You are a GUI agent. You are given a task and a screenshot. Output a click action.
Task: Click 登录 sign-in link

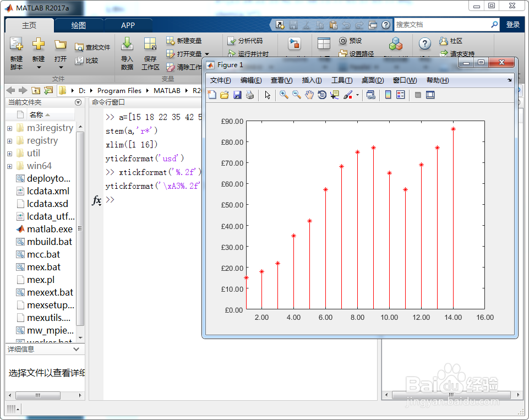pos(513,25)
